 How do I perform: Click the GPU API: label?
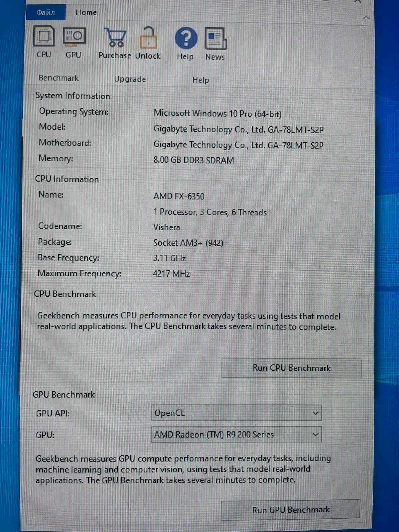tap(53, 413)
